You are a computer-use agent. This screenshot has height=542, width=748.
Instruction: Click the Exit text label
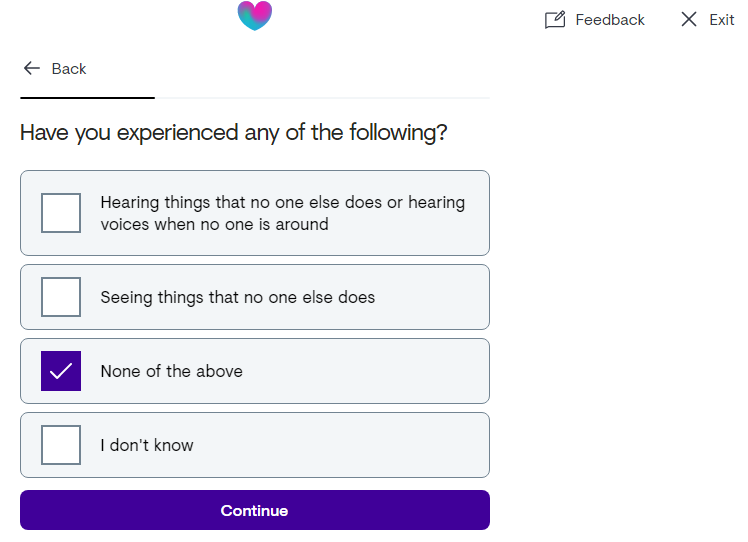tap(722, 20)
